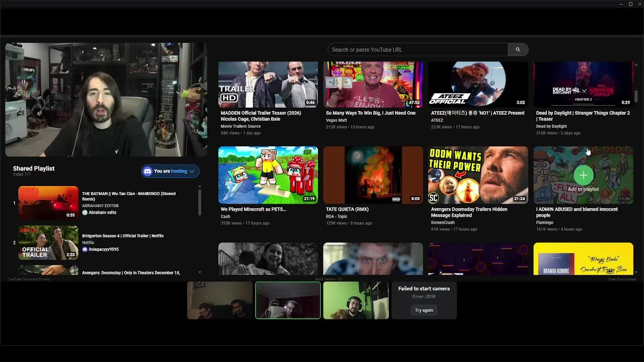This screenshot has height=362, width=644.
Task: Click the green plus Add to playlist icon
Action: [583, 175]
